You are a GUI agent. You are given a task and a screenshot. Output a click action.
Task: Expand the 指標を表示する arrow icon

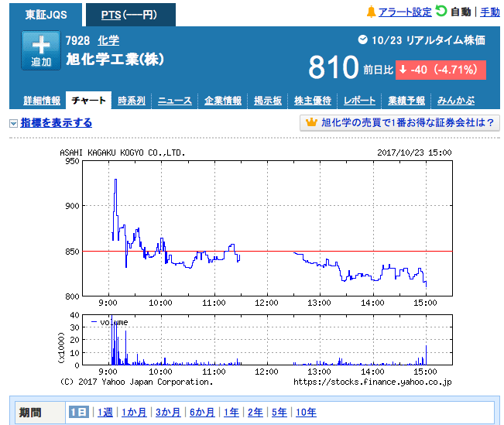(13, 123)
